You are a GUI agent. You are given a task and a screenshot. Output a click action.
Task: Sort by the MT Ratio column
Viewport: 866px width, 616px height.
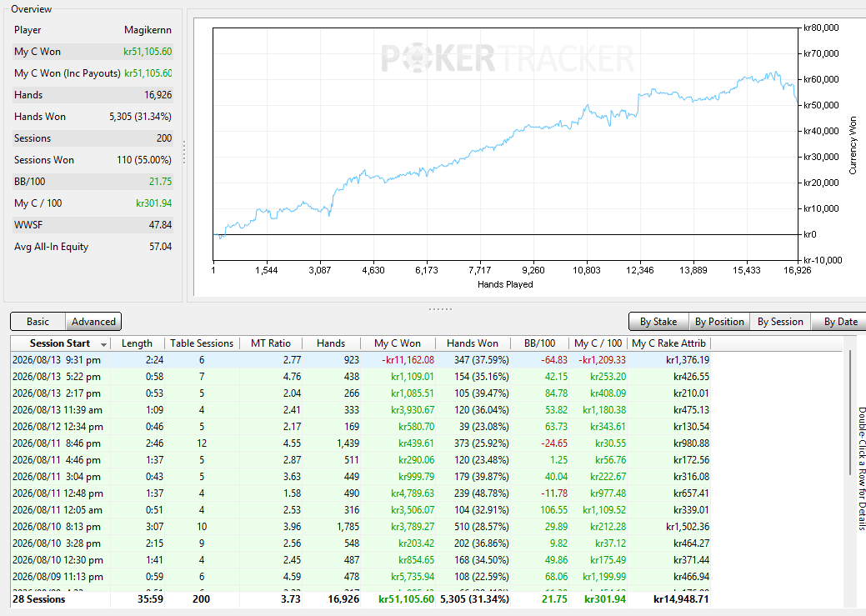tap(271, 343)
